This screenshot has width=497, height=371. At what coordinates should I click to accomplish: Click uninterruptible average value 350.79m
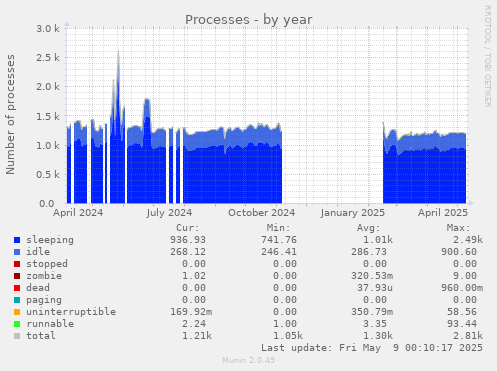click(x=372, y=312)
